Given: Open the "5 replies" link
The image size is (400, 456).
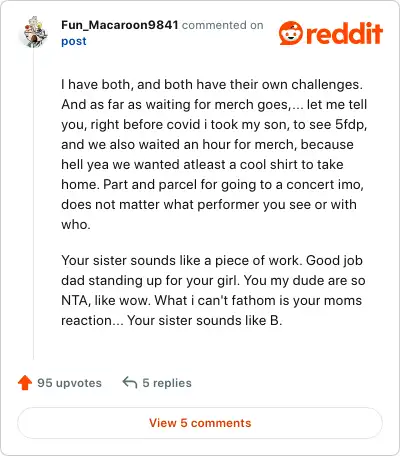Looking at the screenshot, I should click(167, 383).
